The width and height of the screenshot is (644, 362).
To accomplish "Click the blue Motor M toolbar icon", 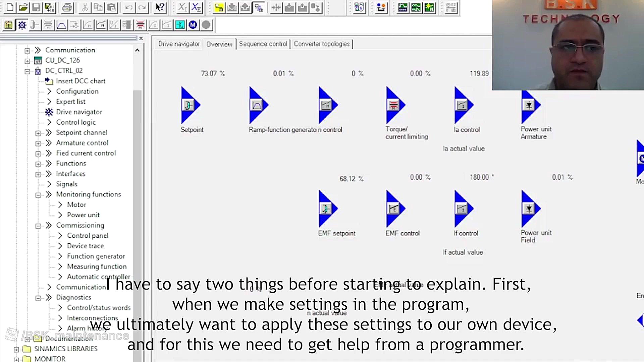I will (193, 25).
